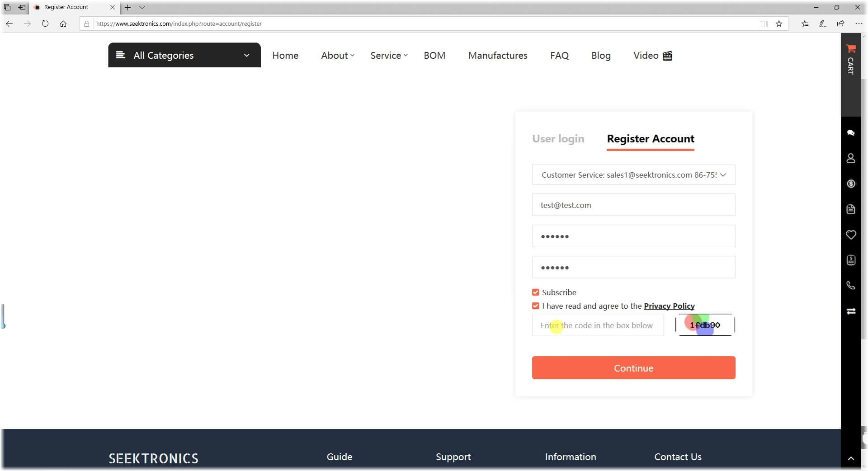
Task: Click the Guide footer heading
Action: [340, 457]
